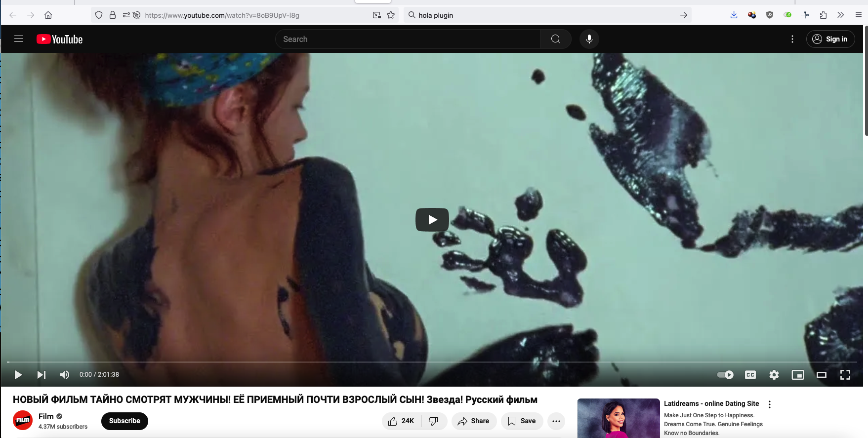Mute the video volume
The image size is (868, 438).
click(x=65, y=375)
